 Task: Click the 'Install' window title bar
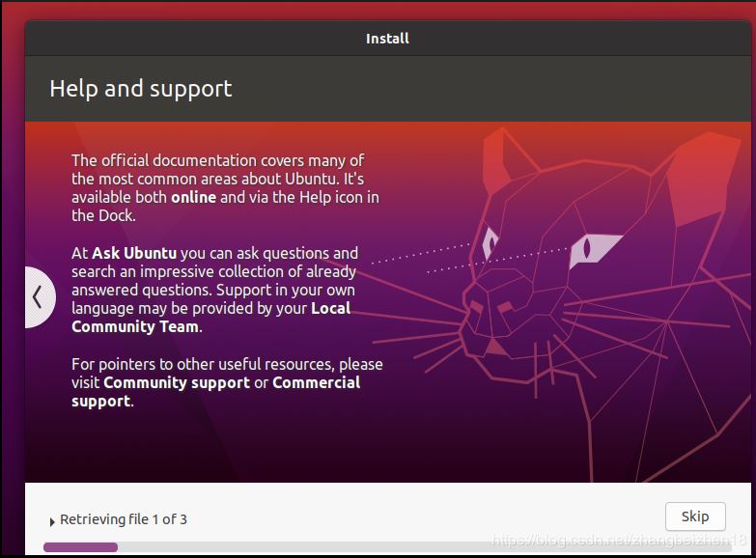387,39
